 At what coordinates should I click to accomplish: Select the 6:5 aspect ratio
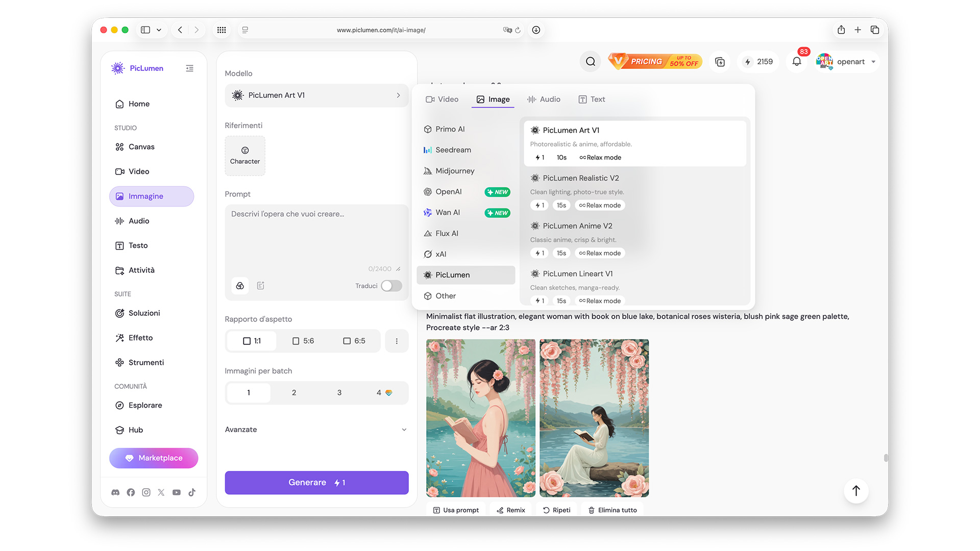(354, 341)
